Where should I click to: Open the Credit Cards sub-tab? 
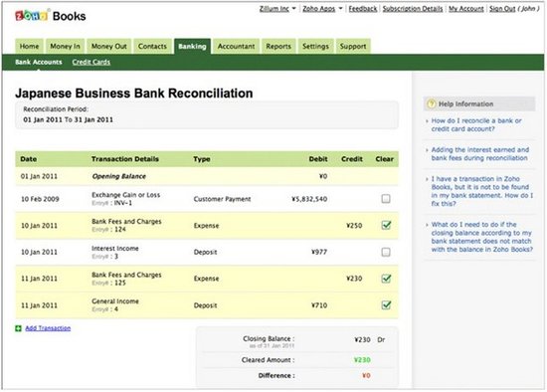tap(91, 62)
